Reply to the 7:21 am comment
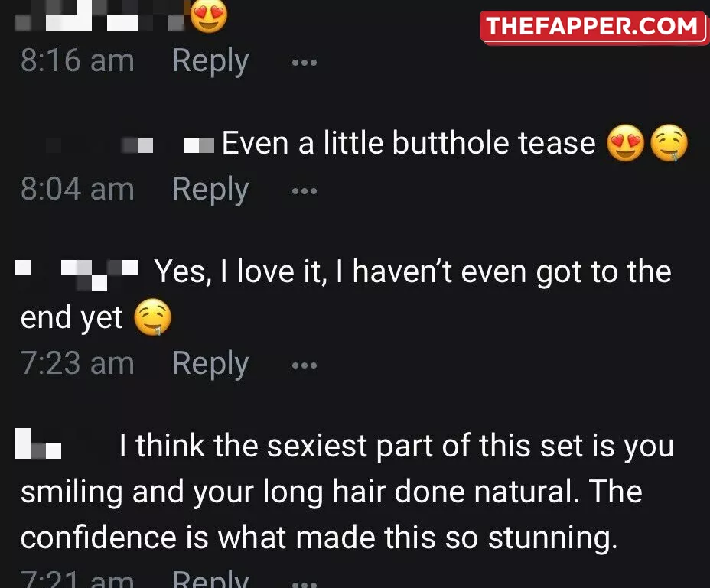The image size is (710, 588). [x=210, y=579]
